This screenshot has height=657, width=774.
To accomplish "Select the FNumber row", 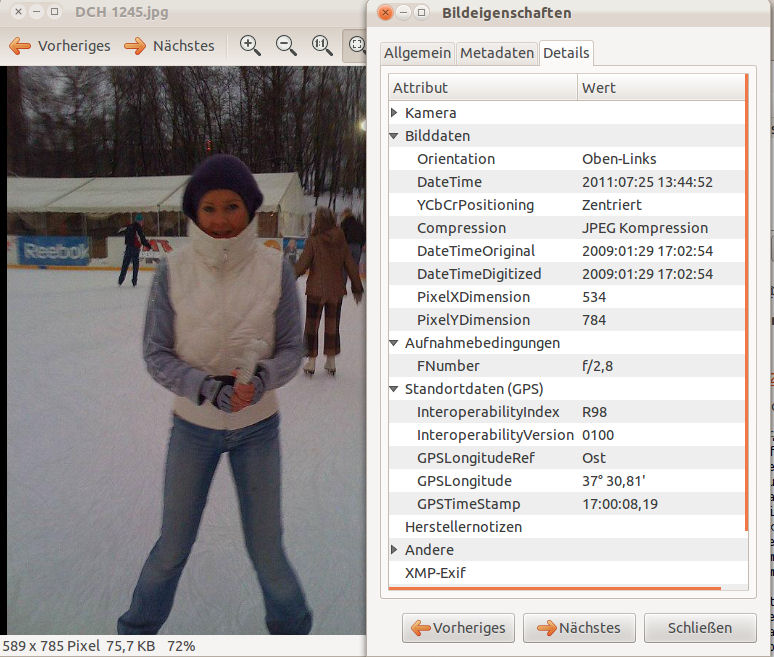I will click(567, 366).
